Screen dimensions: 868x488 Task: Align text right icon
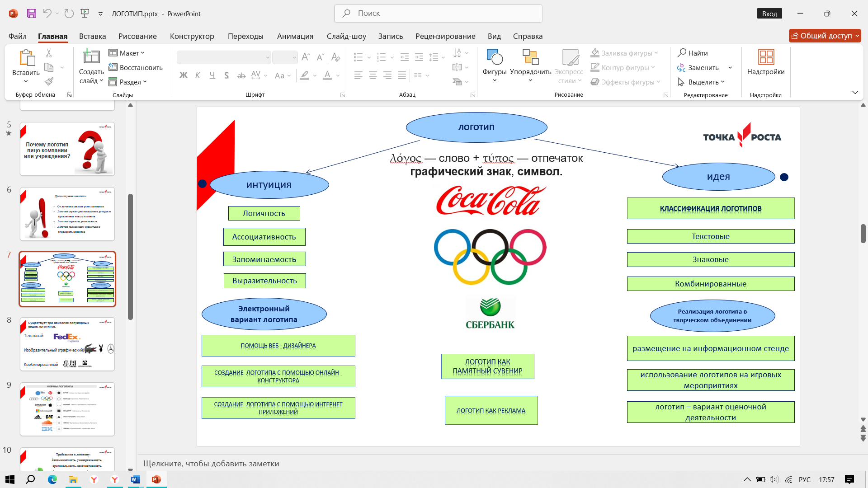(387, 75)
